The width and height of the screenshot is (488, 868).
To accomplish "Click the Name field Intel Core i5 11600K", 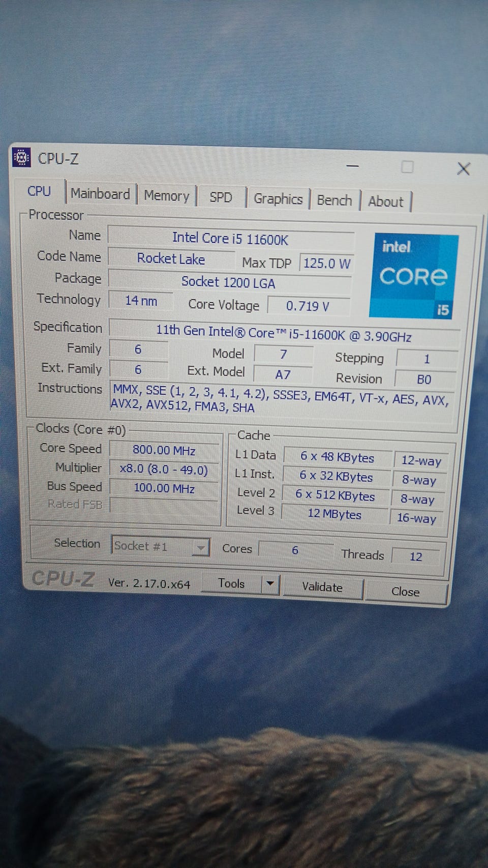I will click(x=230, y=238).
